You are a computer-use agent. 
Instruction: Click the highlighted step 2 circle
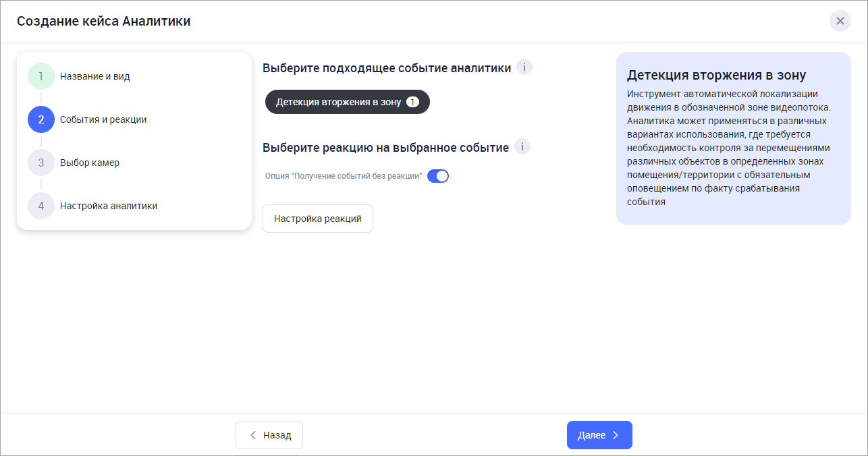tap(40, 119)
